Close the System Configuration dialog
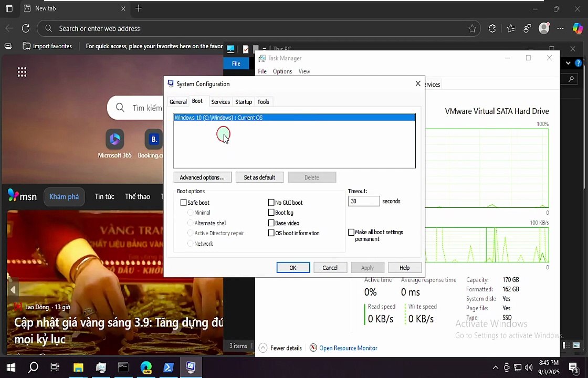The width and height of the screenshot is (588, 378). coord(418,83)
